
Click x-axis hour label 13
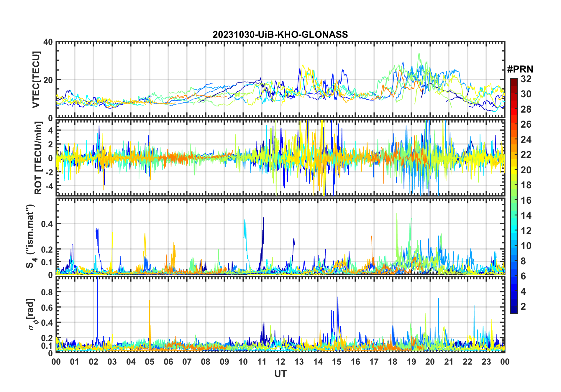tap(299, 362)
